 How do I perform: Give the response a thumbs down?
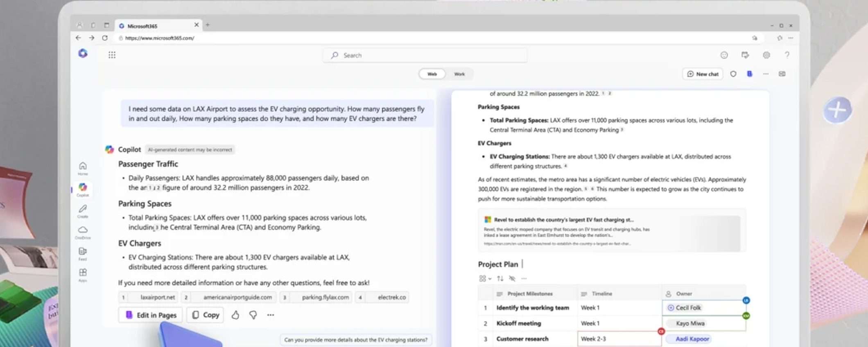point(253,315)
